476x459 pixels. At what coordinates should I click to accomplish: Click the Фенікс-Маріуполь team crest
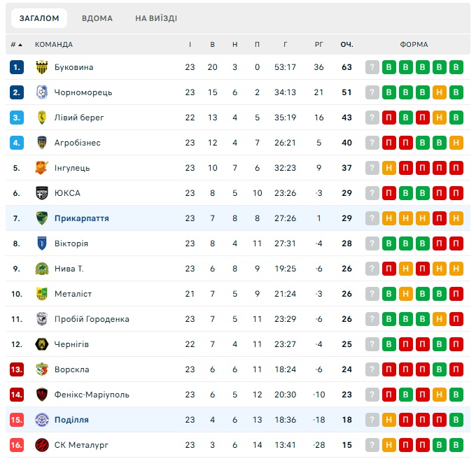click(x=41, y=395)
